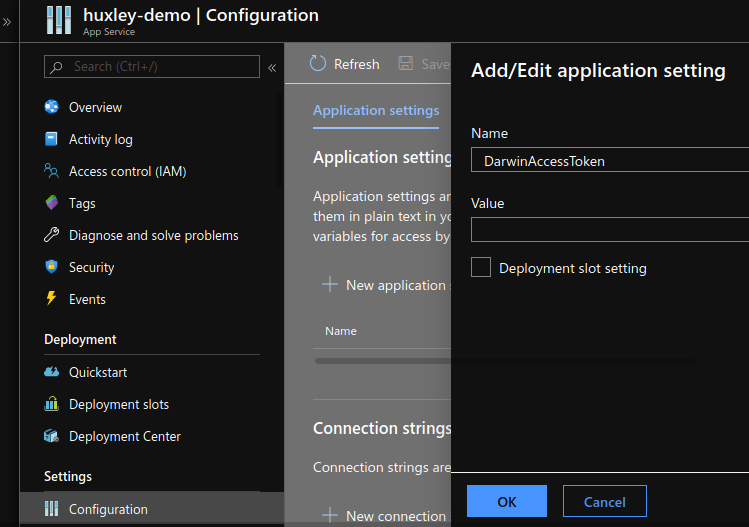
Task: Click the Connection strings heading
Action: 382,428
